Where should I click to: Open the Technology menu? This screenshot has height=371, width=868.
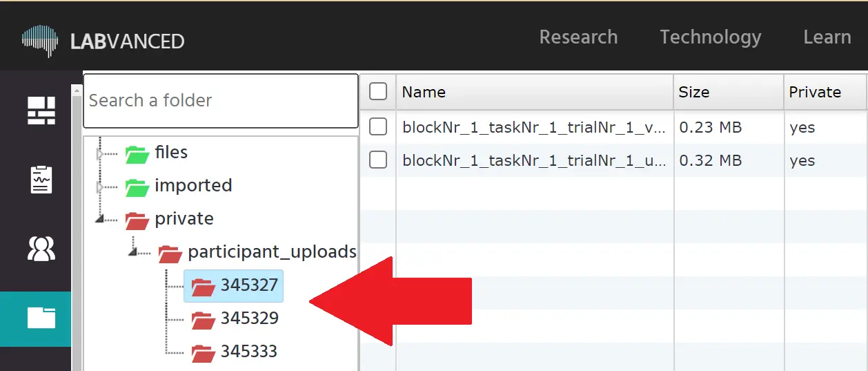[x=710, y=37]
